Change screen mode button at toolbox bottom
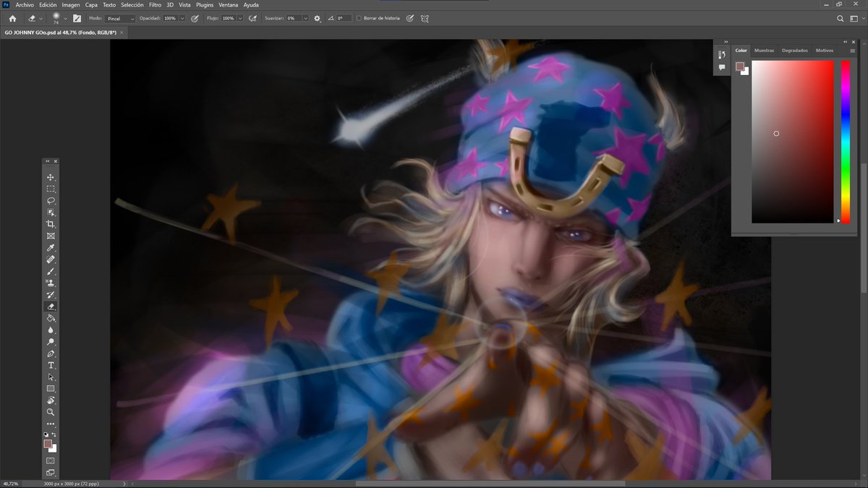 pos(51,473)
